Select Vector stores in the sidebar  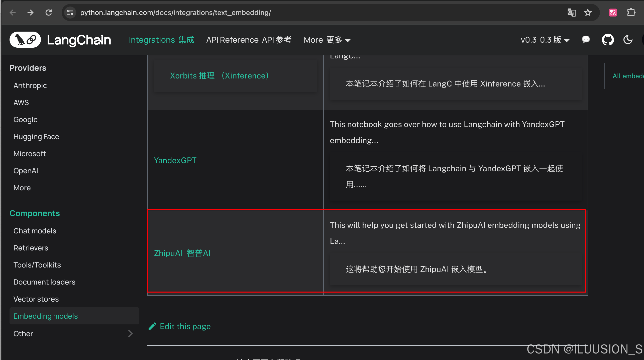(x=36, y=299)
